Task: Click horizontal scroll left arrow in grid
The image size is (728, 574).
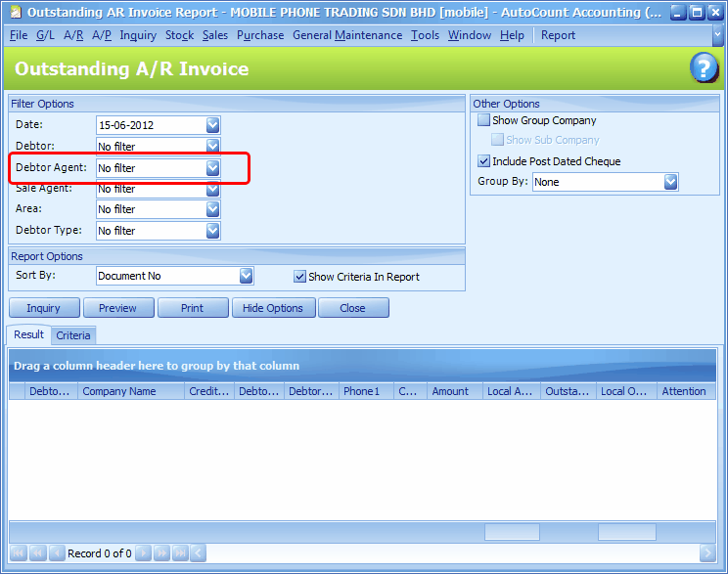Action: point(199,553)
